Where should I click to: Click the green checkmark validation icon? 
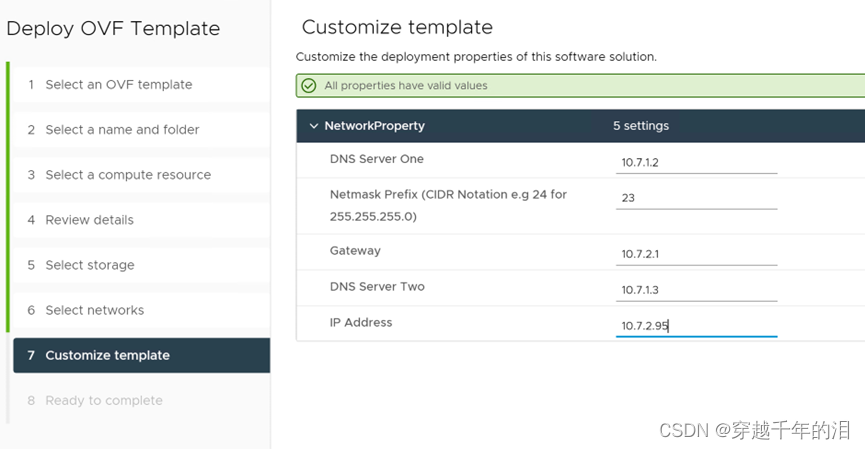(x=309, y=85)
